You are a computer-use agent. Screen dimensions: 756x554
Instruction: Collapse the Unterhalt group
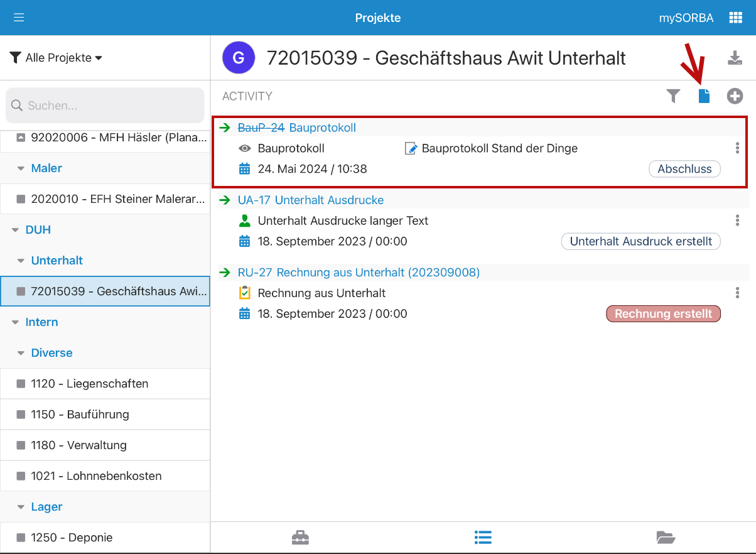pyautogui.click(x=21, y=261)
